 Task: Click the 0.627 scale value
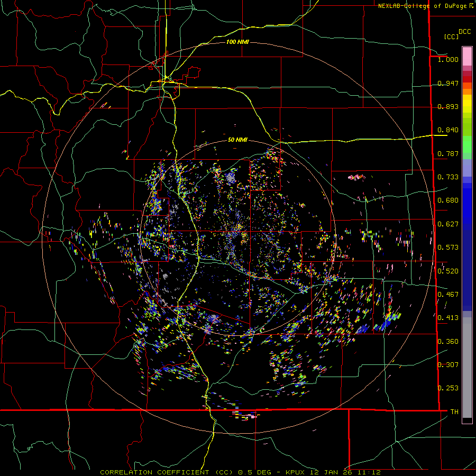click(448, 224)
